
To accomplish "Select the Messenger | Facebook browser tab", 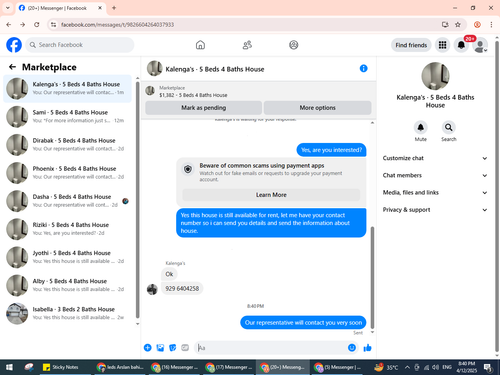I will pyautogui.click(x=61, y=8).
